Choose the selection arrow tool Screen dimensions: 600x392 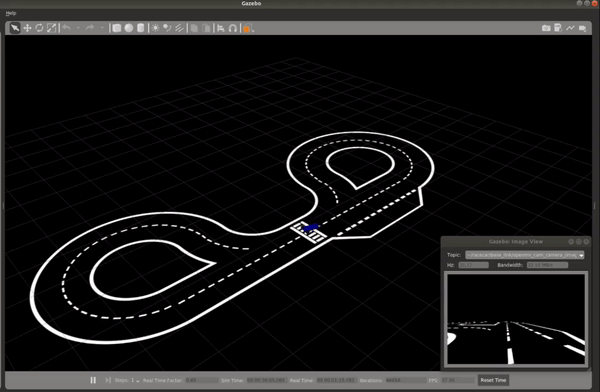15,28
